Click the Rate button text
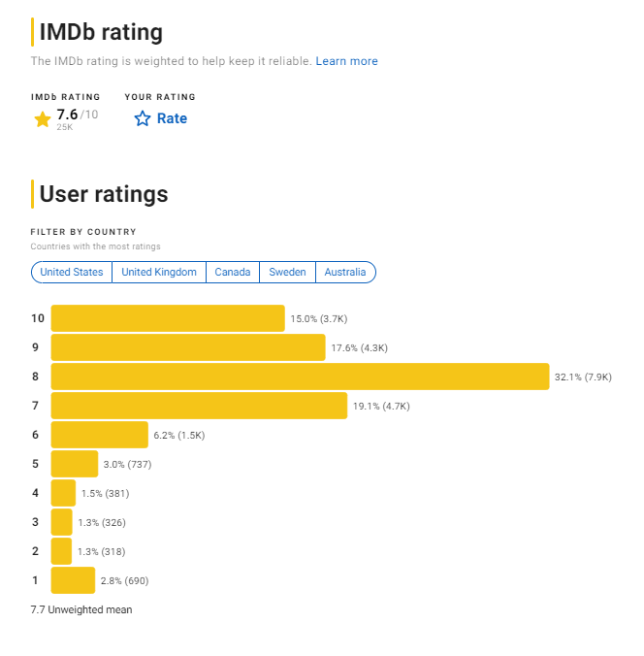The image size is (644, 656). (x=172, y=118)
